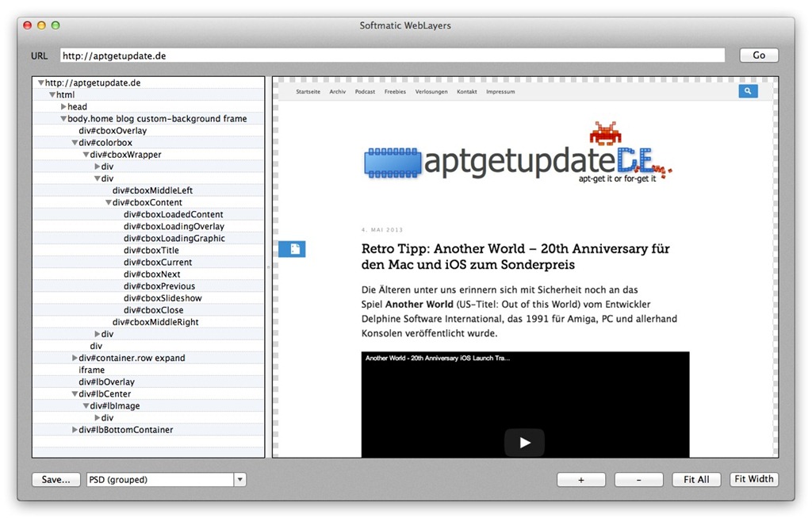This screenshot has width=812, height=518.
Task: Focus the URL input field
Action: pyautogui.click(x=393, y=56)
